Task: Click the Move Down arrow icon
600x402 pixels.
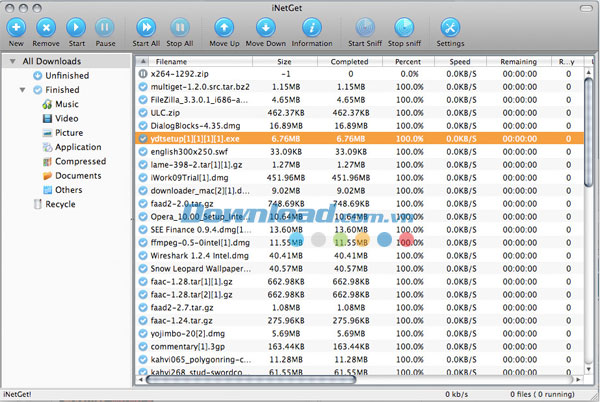Action: tap(266, 28)
